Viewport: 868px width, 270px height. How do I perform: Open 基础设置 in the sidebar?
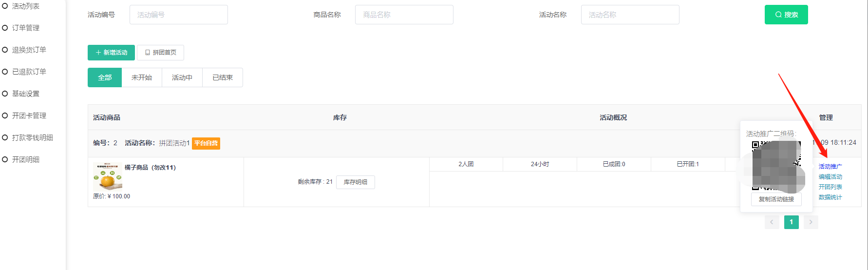click(x=26, y=94)
